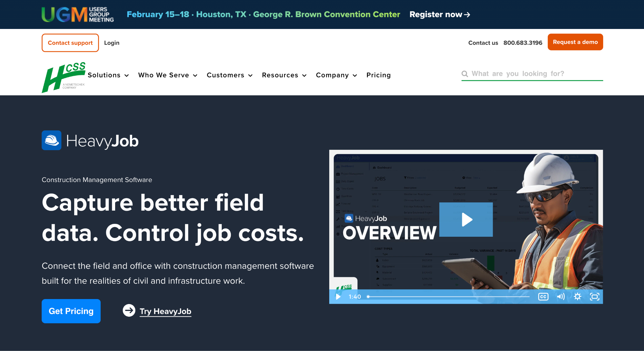Open video settings gear icon
This screenshot has width=644, height=351.
[x=577, y=297]
